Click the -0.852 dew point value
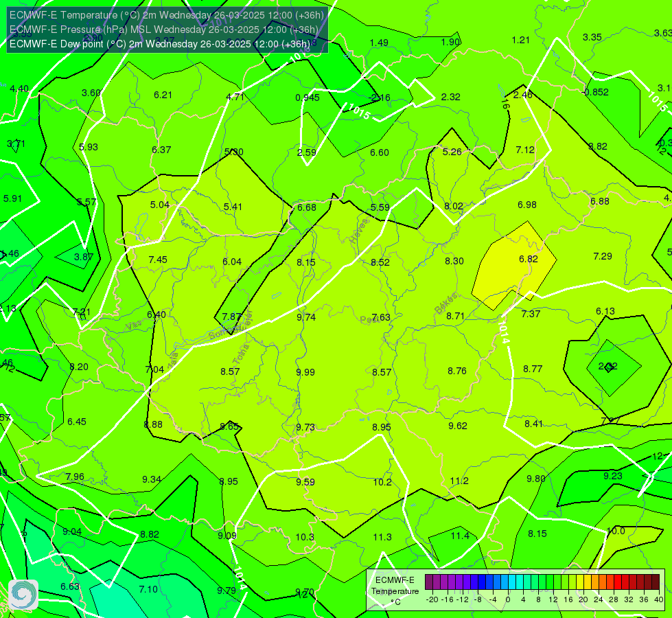Screen dimensions: 672x618 596,92
